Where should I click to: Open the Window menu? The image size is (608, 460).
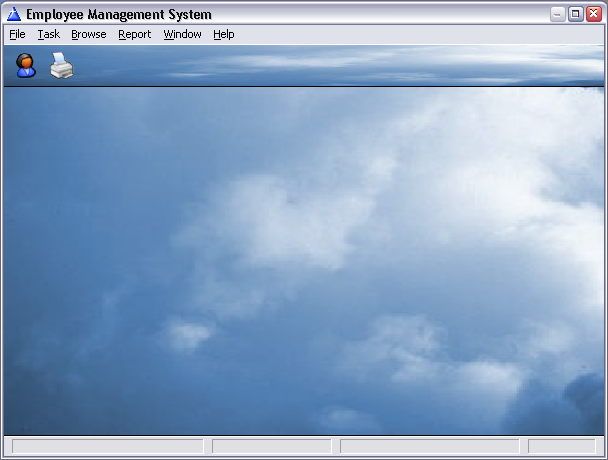(182, 34)
